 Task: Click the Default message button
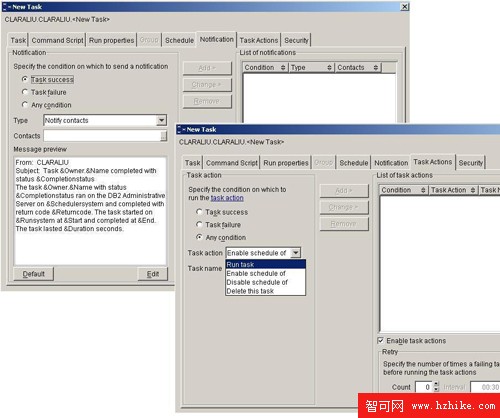click(x=33, y=274)
